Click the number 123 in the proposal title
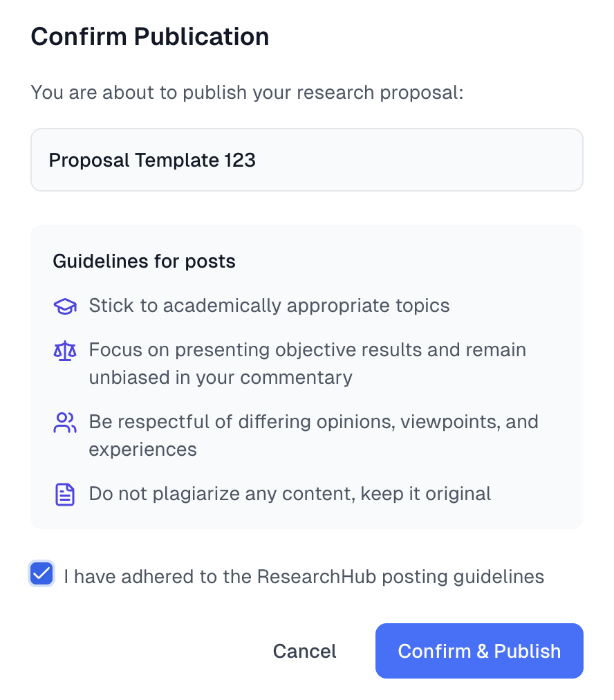The image size is (614, 700). pos(240,160)
